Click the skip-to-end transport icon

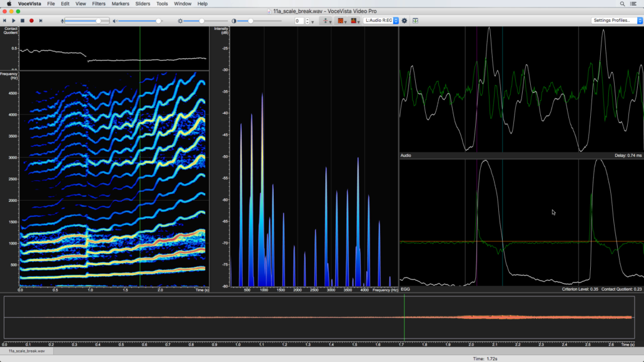pos(41,21)
